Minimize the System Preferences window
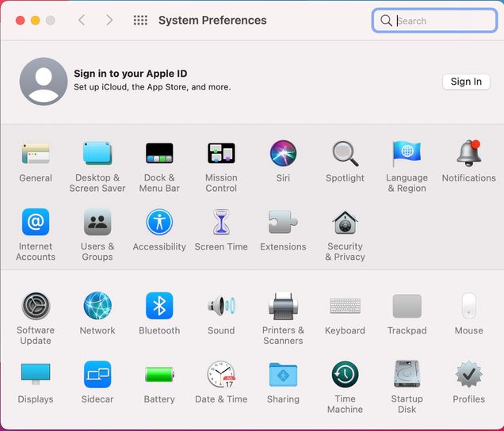Screen dimensions: 504x431 point(36,21)
